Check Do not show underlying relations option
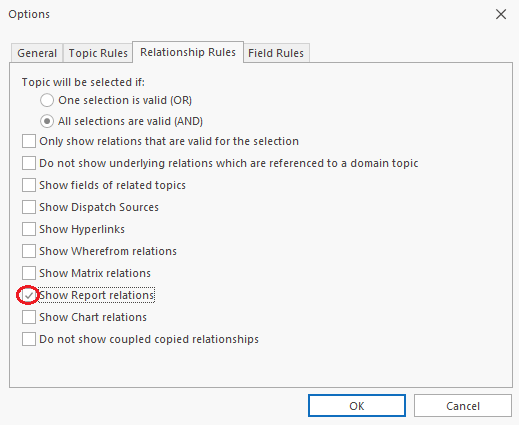 click(29, 163)
